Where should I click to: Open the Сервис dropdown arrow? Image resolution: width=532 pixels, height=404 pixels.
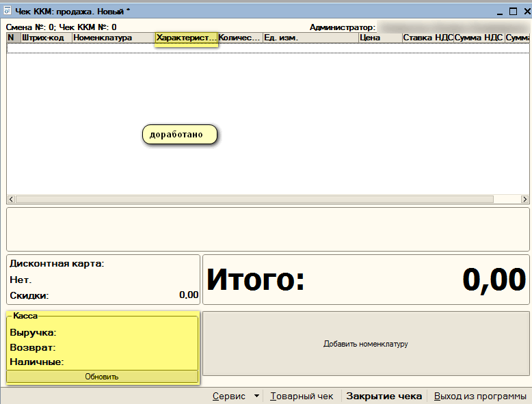click(x=256, y=396)
